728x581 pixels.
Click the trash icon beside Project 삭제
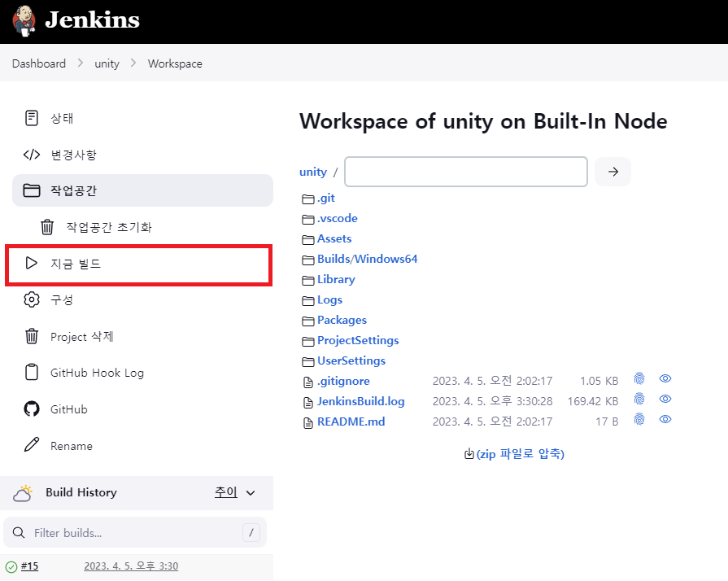32,336
